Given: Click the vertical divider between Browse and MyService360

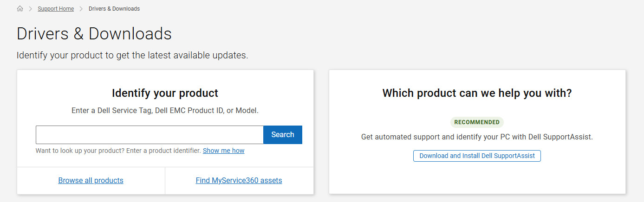Looking at the screenshot, I should click(165, 181).
